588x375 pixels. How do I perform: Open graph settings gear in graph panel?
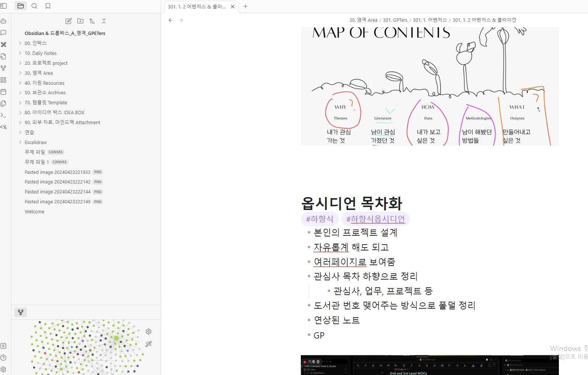tap(149, 332)
